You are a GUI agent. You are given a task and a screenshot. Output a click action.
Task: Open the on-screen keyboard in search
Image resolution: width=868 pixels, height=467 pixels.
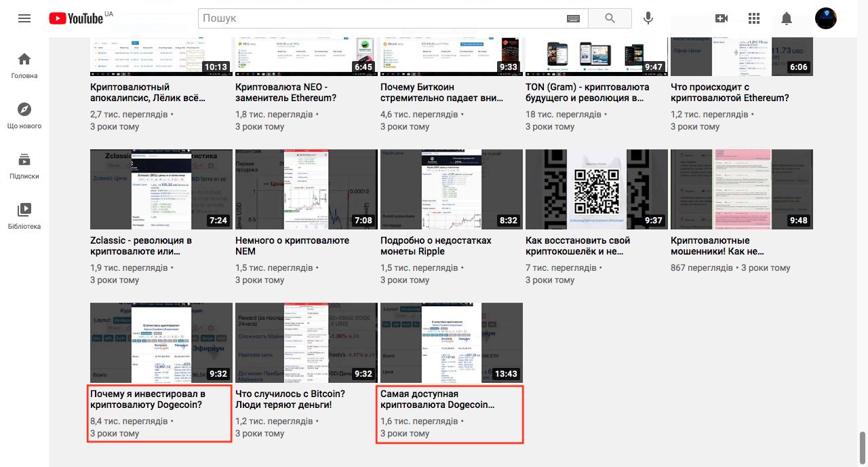(573, 18)
